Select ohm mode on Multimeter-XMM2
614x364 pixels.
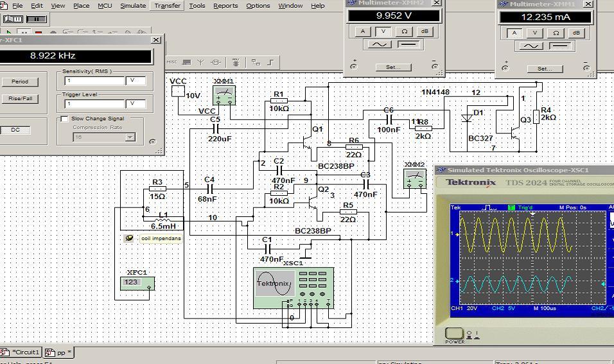tap(404, 31)
